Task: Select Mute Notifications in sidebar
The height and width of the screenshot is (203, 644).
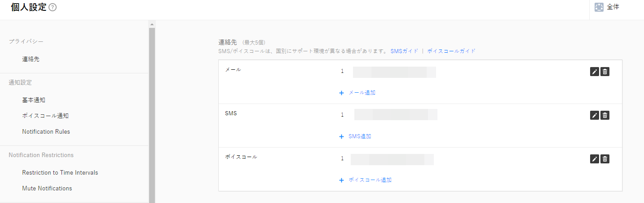Action: point(47,188)
